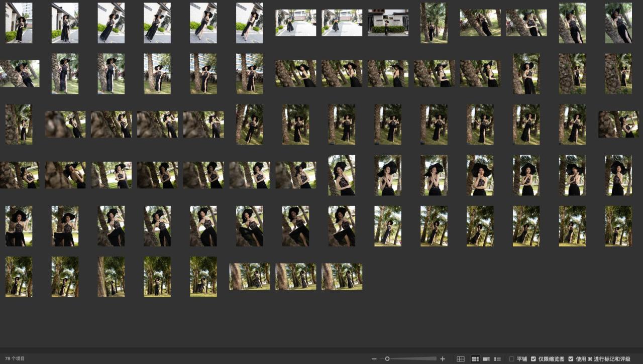Viewport: 643px width, 364px height.
Task: Open the building entrance photo with hedge
Action: pyautogui.click(x=388, y=23)
